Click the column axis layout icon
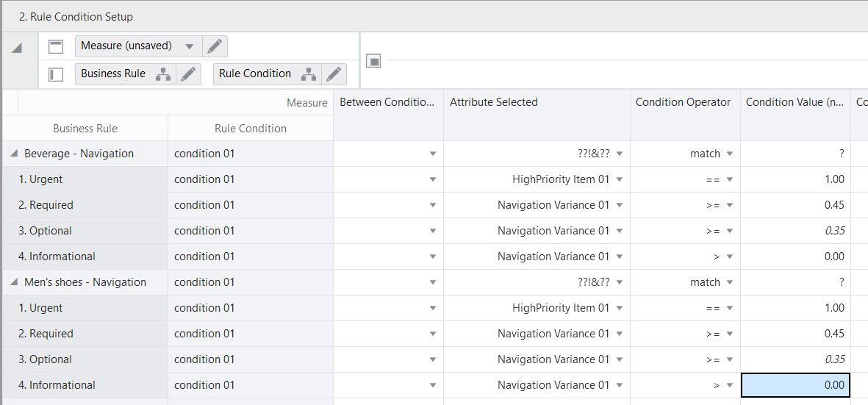Image resolution: width=868 pixels, height=405 pixels. click(56, 47)
